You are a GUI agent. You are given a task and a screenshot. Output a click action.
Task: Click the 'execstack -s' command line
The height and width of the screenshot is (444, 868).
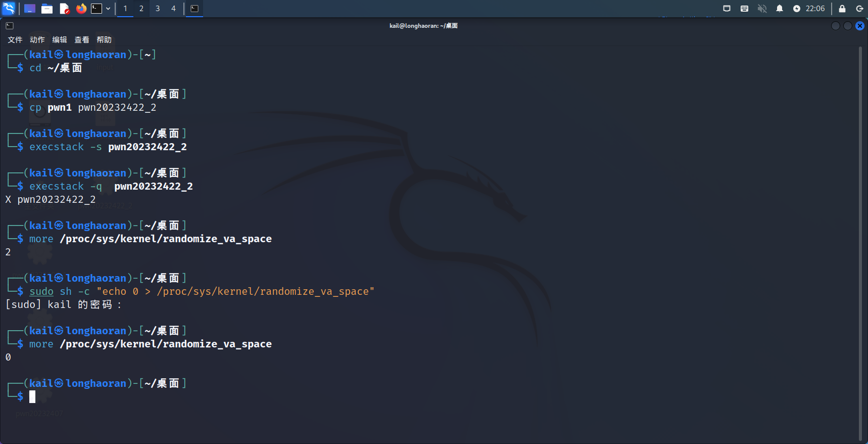tap(108, 147)
